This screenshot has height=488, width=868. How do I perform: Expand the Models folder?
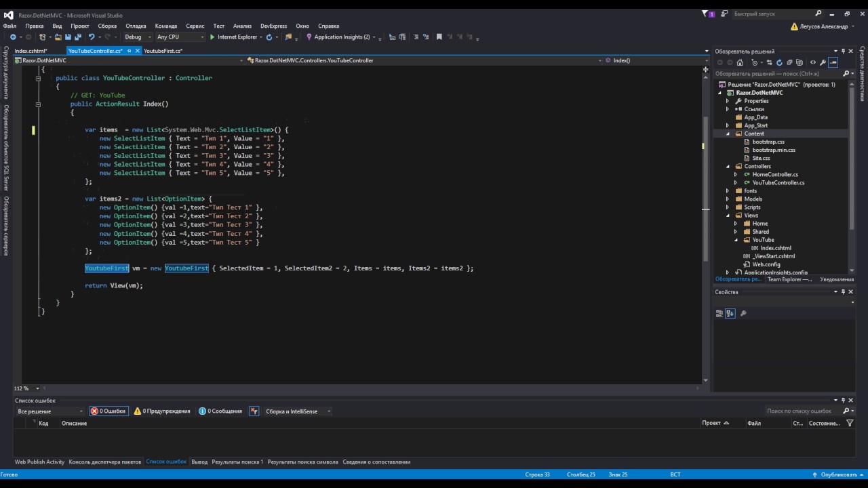click(728, 199)
